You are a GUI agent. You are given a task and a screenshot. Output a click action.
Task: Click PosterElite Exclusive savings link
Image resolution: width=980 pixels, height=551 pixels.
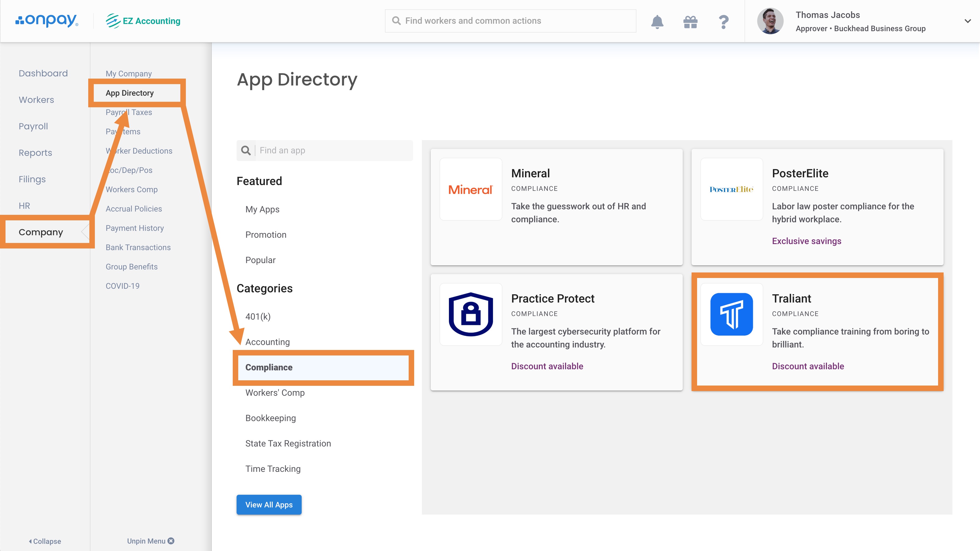coord(806,241)
